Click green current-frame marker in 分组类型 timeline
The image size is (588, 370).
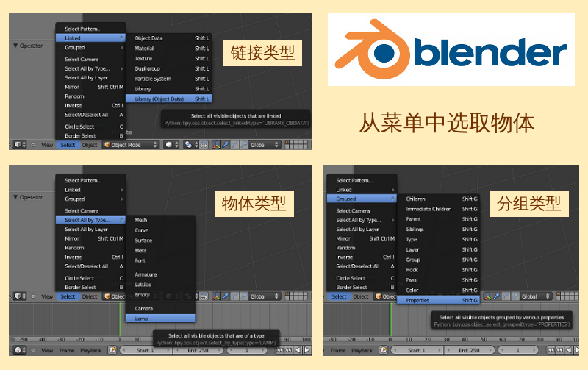point(391,319)
